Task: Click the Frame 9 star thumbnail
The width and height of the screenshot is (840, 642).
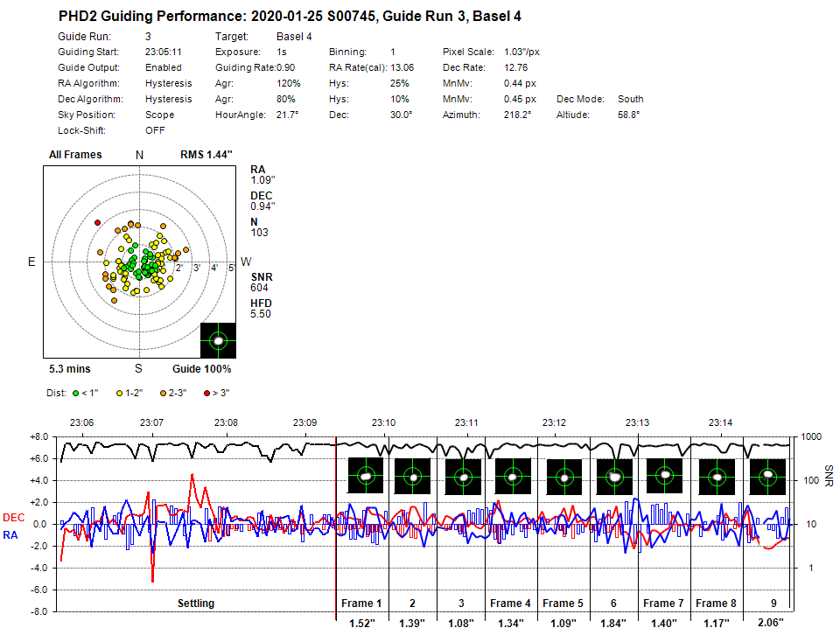Action: 767,477
